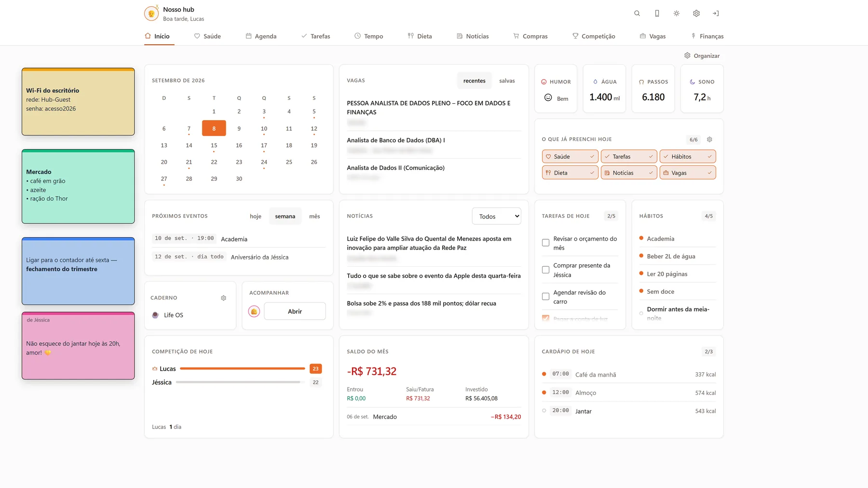Image resolution: width=868 pixels, height=488 pixels.
Task: Toggle light theme with sun icon
Action: click(x=677, y=14)
